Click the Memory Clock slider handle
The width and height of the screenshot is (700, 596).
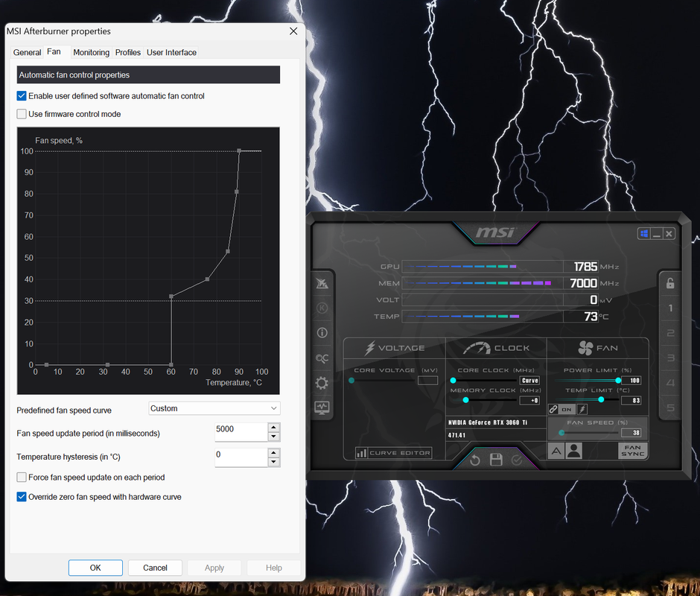coord(465,400)
